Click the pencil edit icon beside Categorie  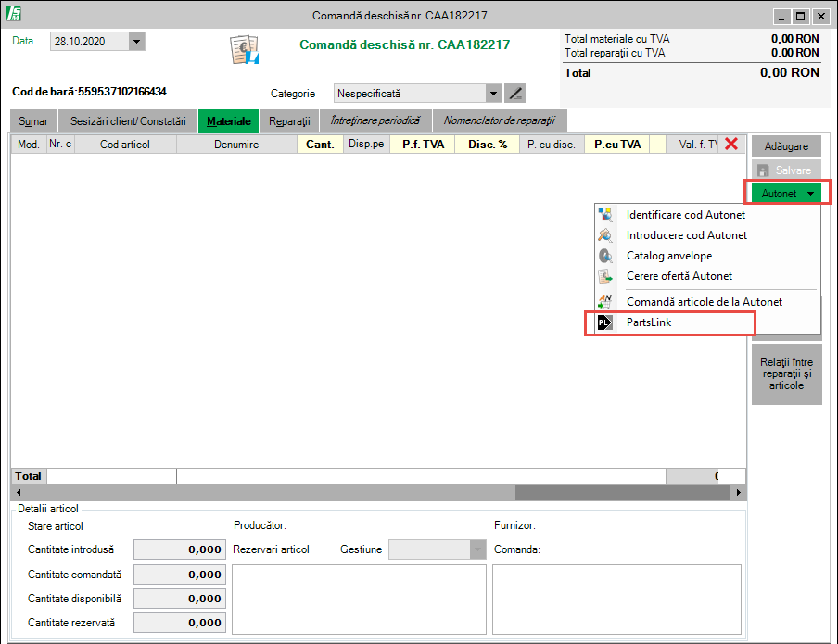[x=514, y=94]
